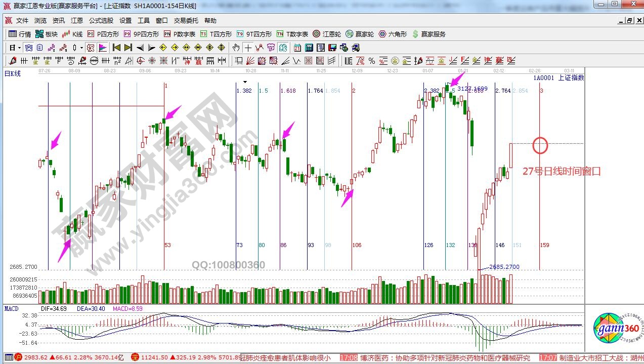Click the 行情 quotes button
The height and width of the screenshot is (364, 644).
[20, 34]
